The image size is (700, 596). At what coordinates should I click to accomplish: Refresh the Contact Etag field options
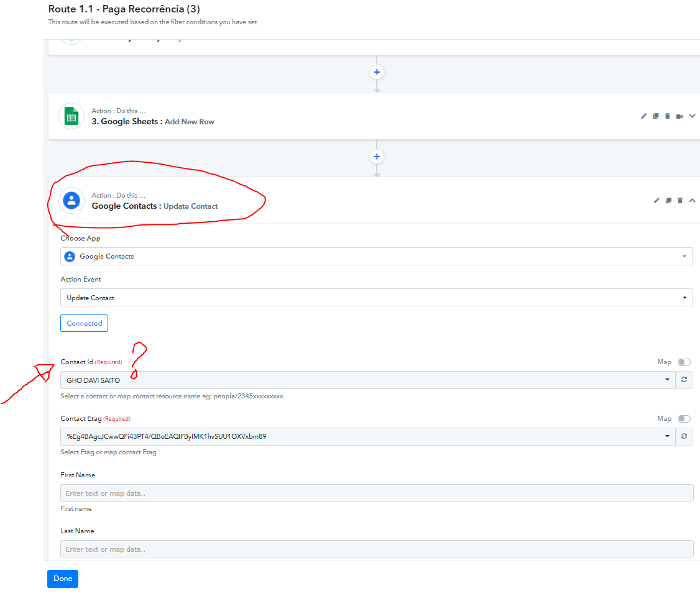coord(684,436)
